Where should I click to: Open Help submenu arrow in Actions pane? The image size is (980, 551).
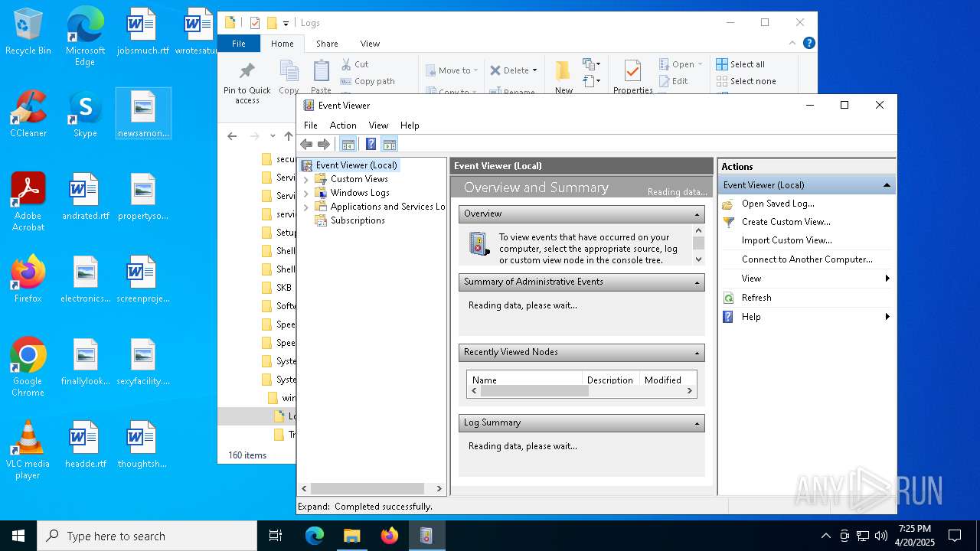[x=887, y=317]
